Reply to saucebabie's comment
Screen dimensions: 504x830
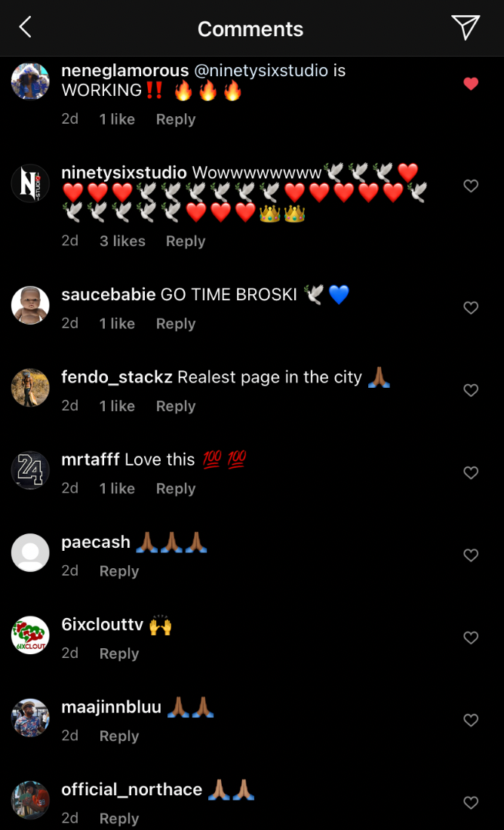tap(176, 324)
